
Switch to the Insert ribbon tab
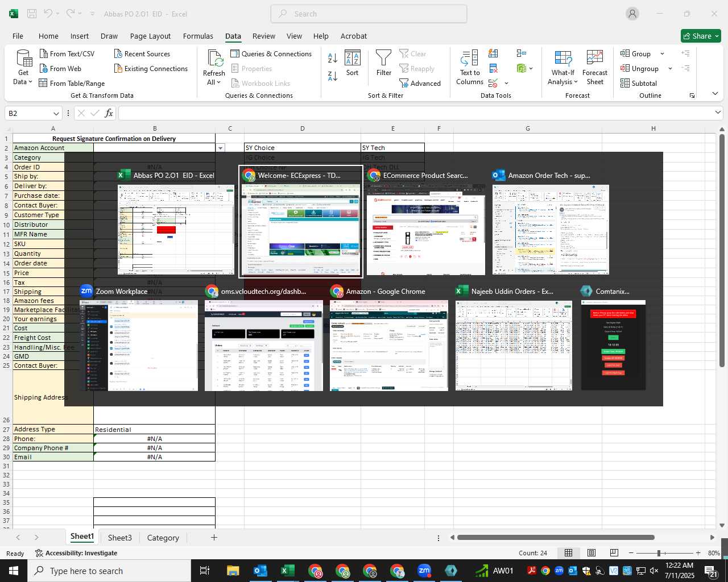(x=80, y=36)
